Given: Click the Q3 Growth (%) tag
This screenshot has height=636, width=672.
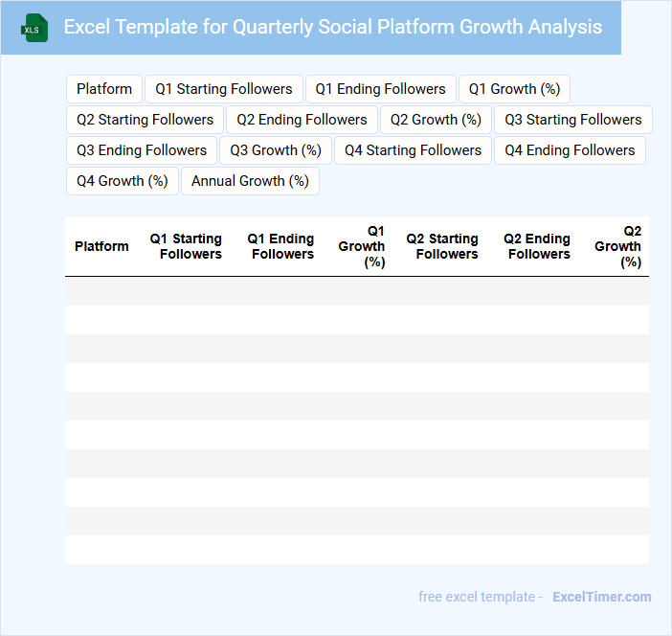Looking at the screenshot, I should 276,150.
